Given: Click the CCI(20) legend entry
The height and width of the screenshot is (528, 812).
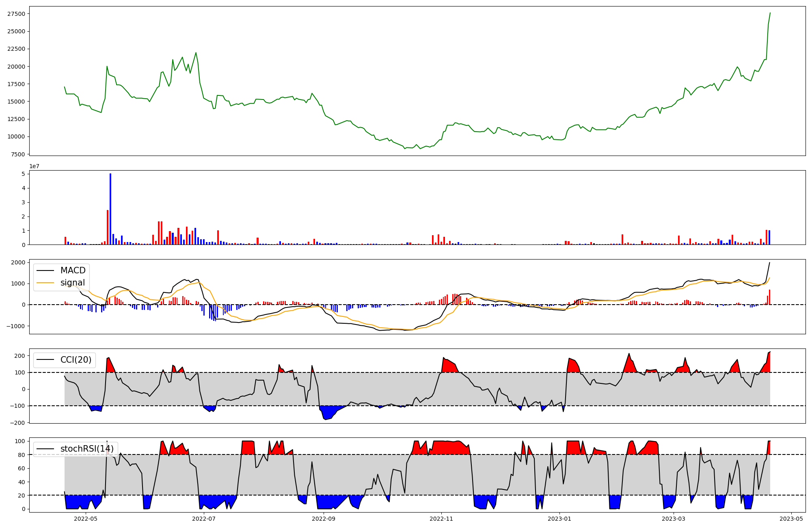Looking at the screenshot, I should pos(65,360).
